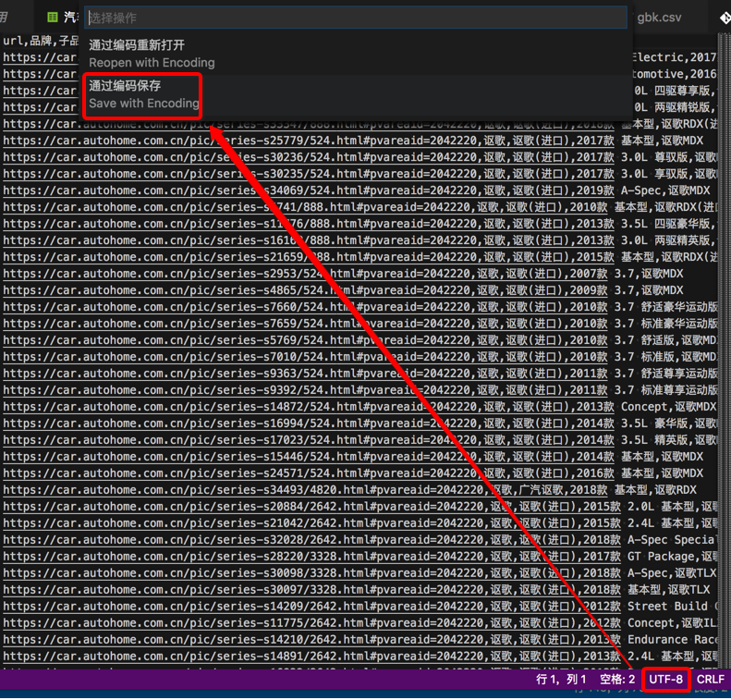Switch to the gbk.csv editor tab
The image size is (731, 700).
coord(659,18)
